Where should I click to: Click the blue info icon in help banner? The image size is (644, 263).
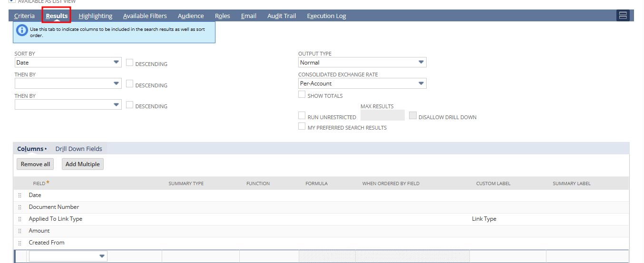pyautogui.click(x=22, y=30)
